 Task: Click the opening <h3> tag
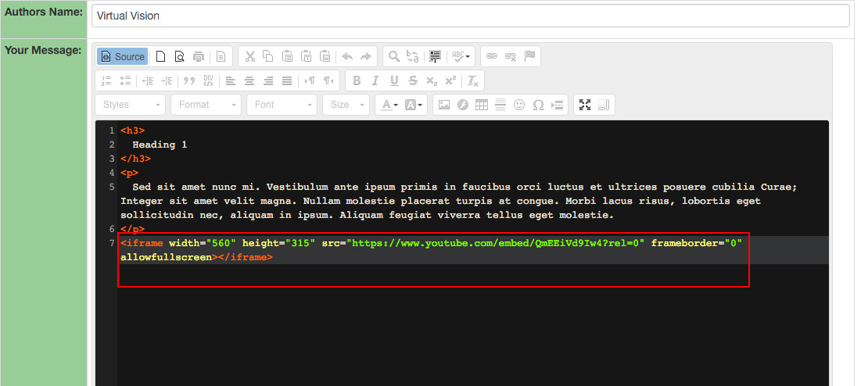pos(132,130)
